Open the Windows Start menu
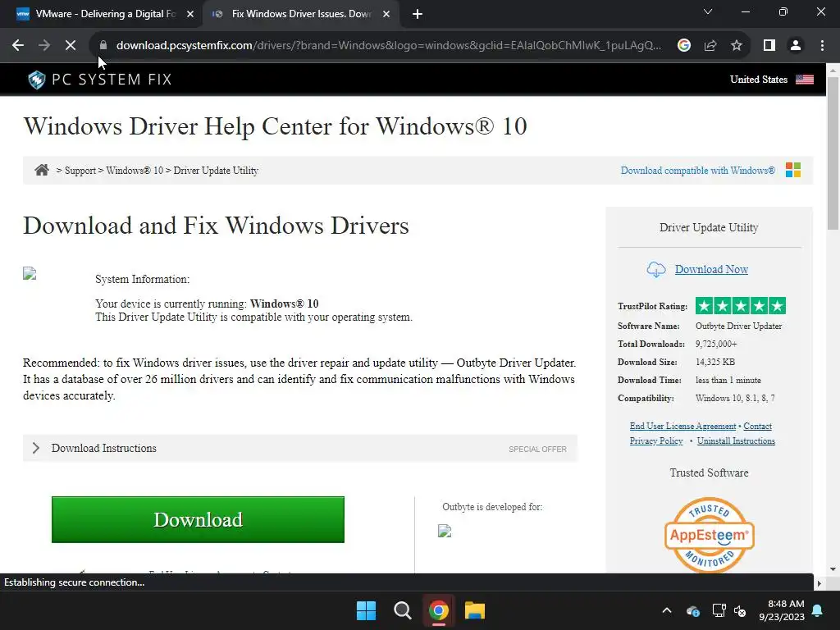 pos(367,610)
